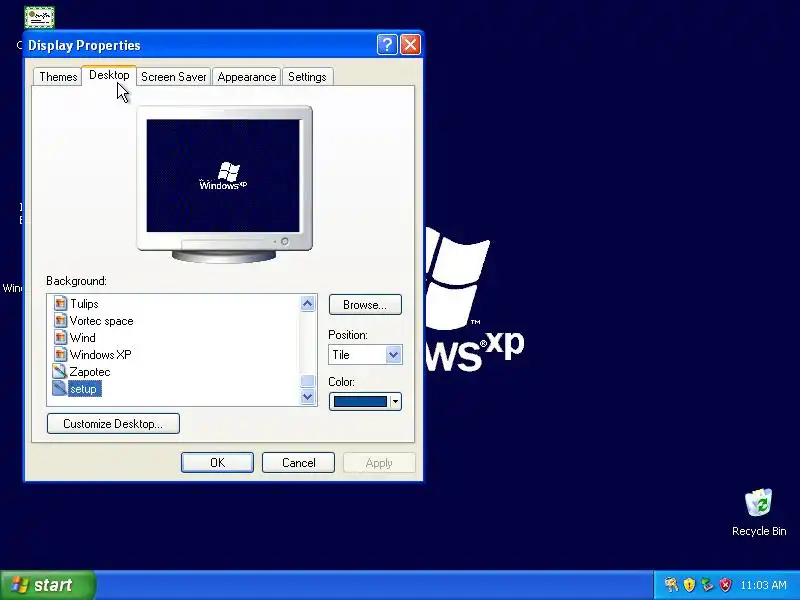Click the Help question mark button
Screen dimensions: 800x600
pos(387,45)
